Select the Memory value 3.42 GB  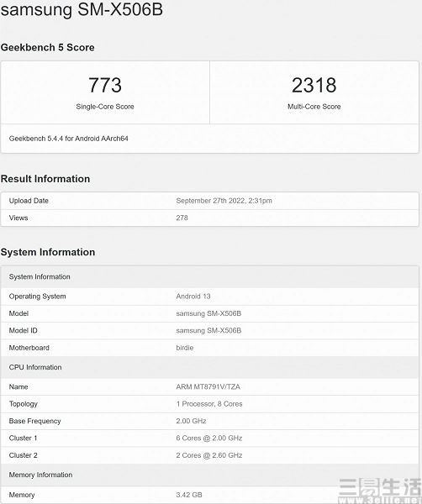(189, 495)
